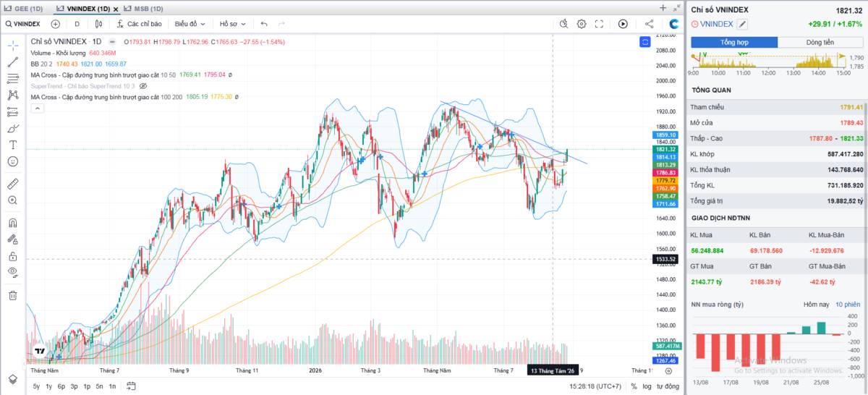Activate the zoom in tool
Screen dimensions: 868x395
pos(12,200)
